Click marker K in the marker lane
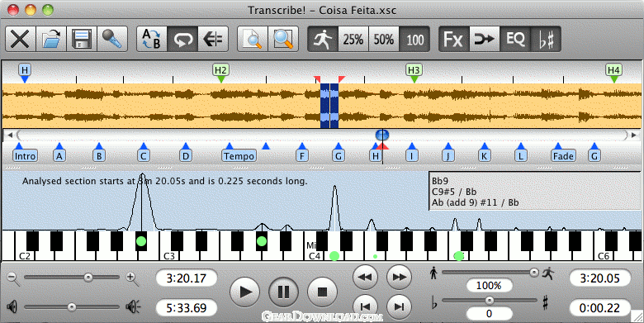Viewport: 644px width, 323px height. point(484,156)
